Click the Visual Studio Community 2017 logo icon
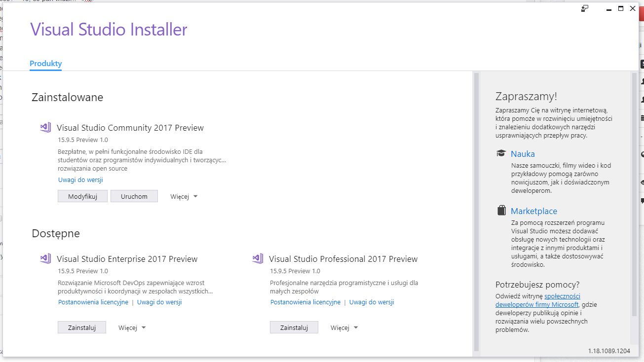The width and height of the screenshot is (644, 362). [45, 128]
